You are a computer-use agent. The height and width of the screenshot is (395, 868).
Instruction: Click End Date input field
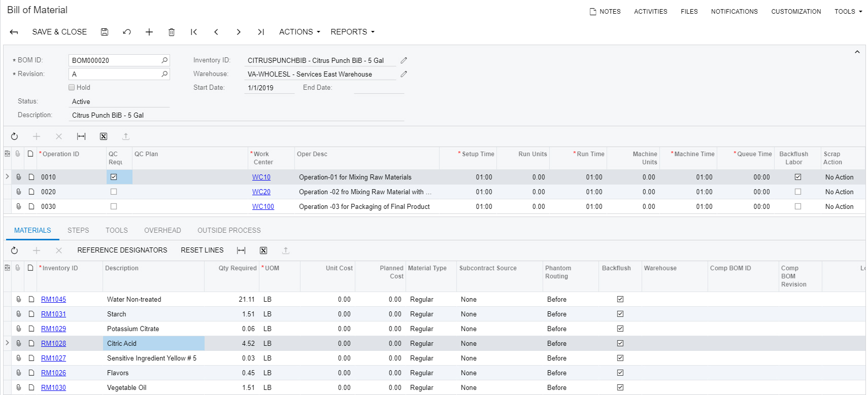coord(379,88)
